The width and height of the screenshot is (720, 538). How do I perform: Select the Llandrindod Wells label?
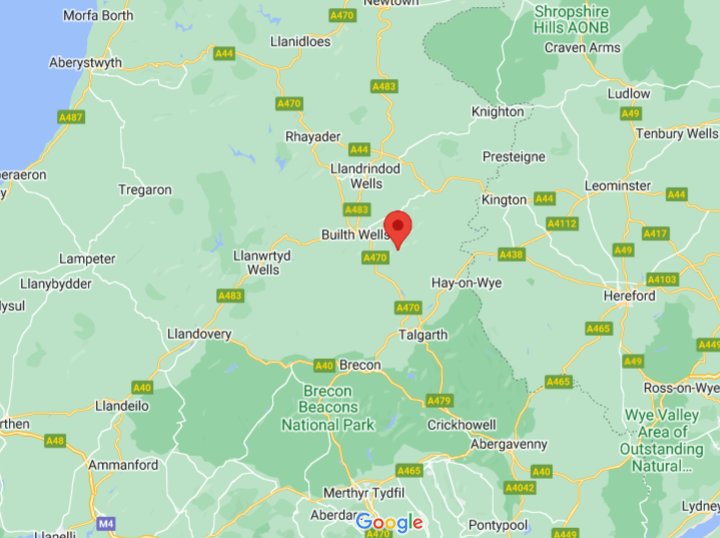[366, 176]
